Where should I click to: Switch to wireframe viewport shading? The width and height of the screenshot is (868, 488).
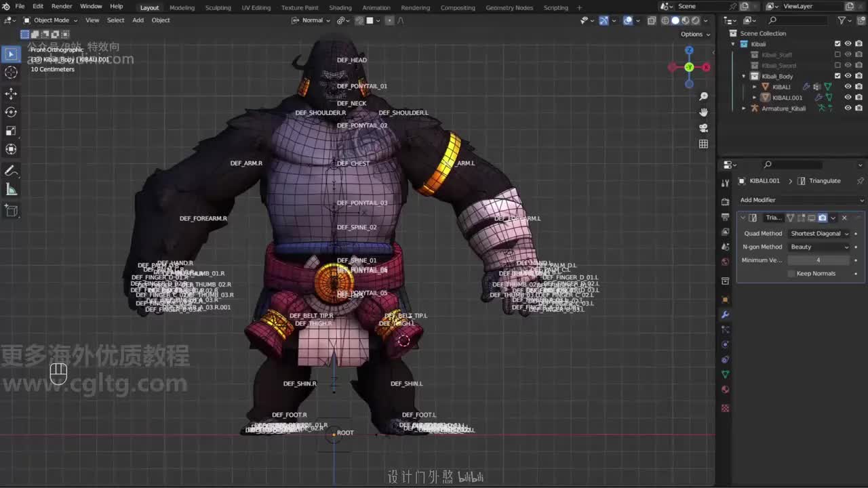(665, 20)
